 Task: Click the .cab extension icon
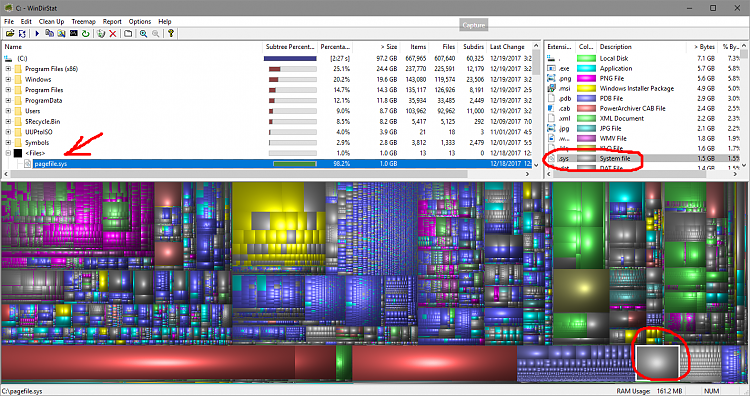[x=551, y=109]
